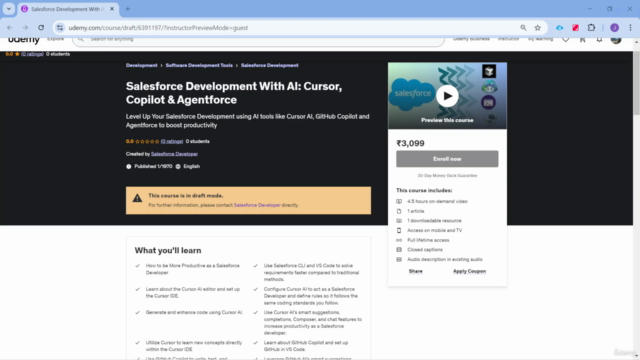Screen dimensions: 640x360
Task: Click the zoom magnifier icon in address bar
Action: (x=523, y=28)
